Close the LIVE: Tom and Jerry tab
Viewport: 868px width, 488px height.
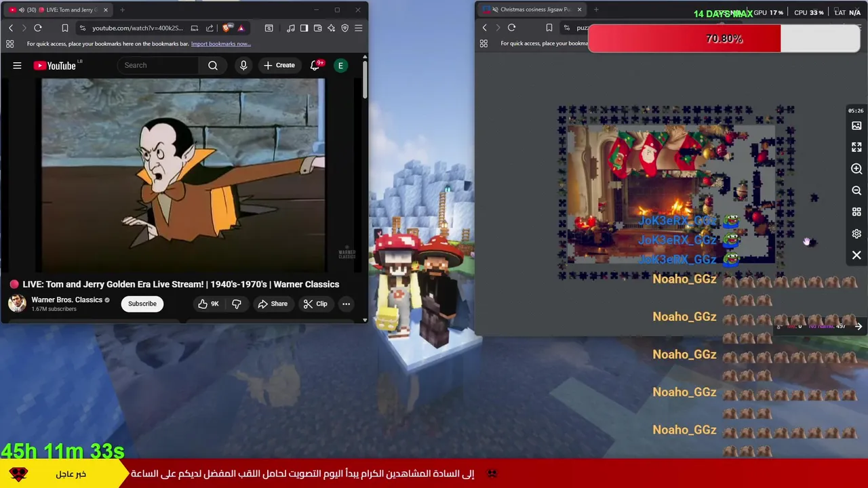click(x=106, y=10)
